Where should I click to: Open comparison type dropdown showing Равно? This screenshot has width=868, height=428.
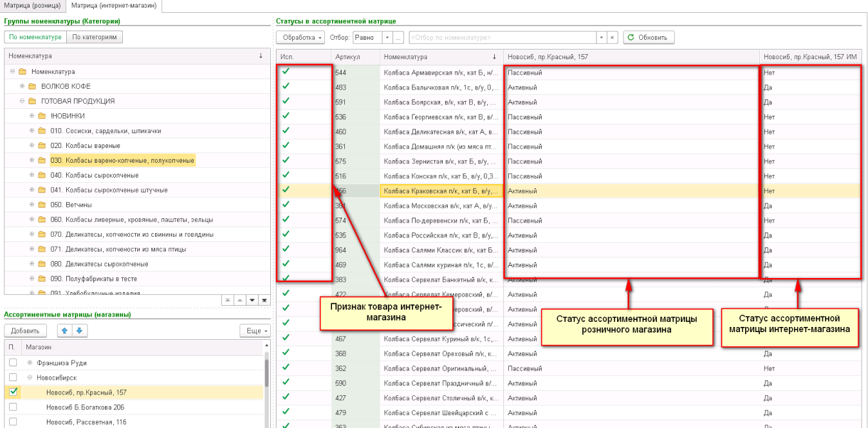(x=387, y=37)
